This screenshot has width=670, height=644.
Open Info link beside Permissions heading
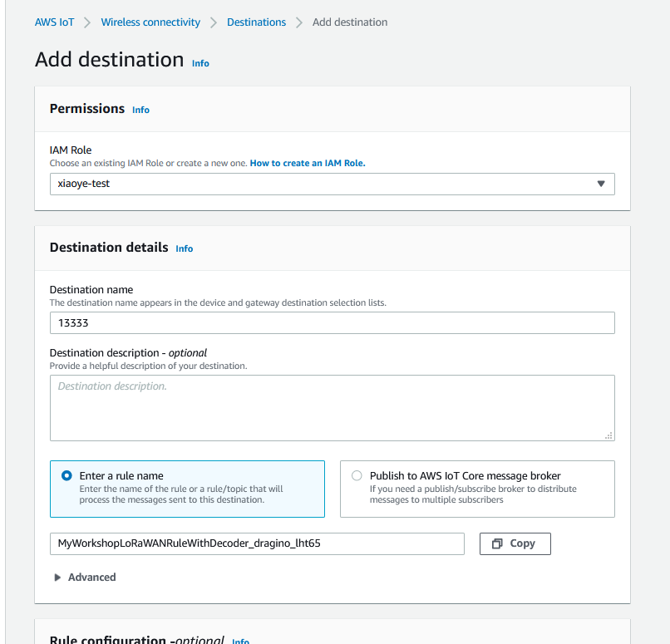(x=140, y=110)
